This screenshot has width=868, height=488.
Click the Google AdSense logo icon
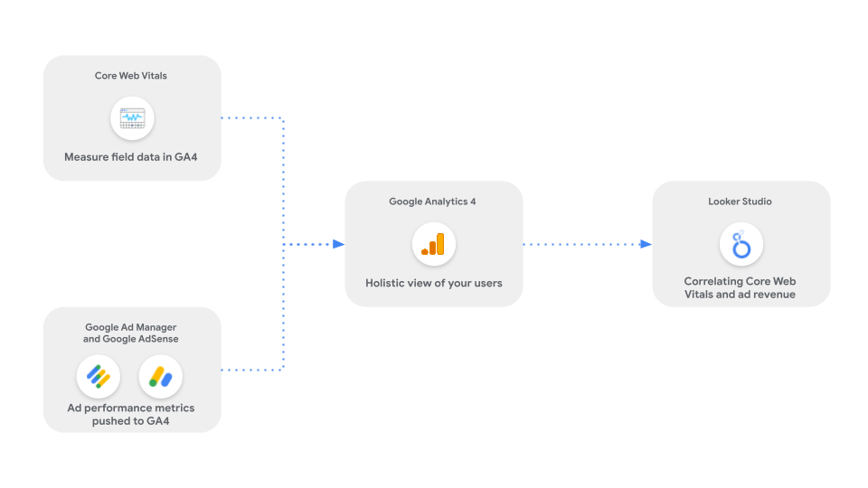click(161, 377)
